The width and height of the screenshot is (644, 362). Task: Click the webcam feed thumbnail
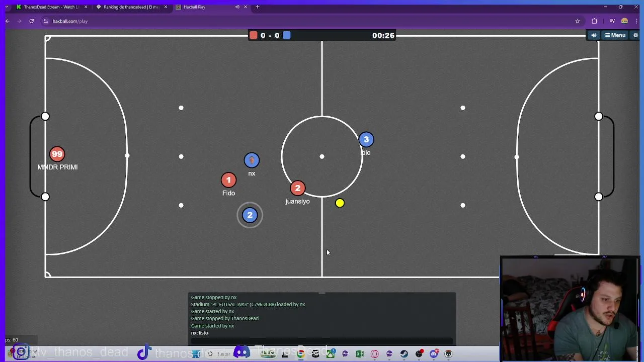coord(570,308)
